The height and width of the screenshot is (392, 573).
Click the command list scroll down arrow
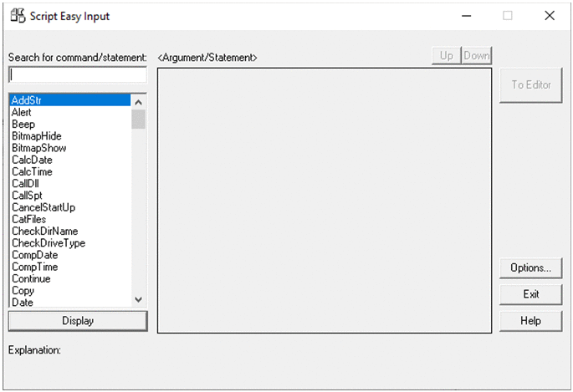click(x=139, y=300)
